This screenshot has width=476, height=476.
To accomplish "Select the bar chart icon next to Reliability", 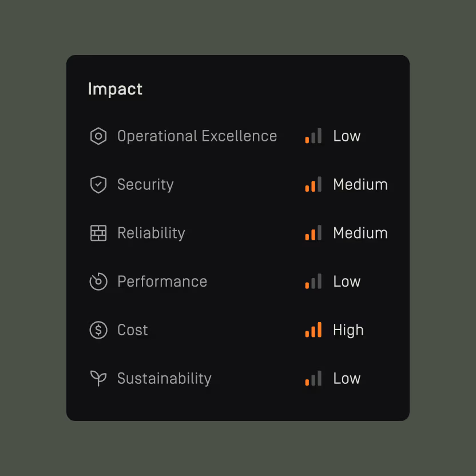I will [313, 233].
